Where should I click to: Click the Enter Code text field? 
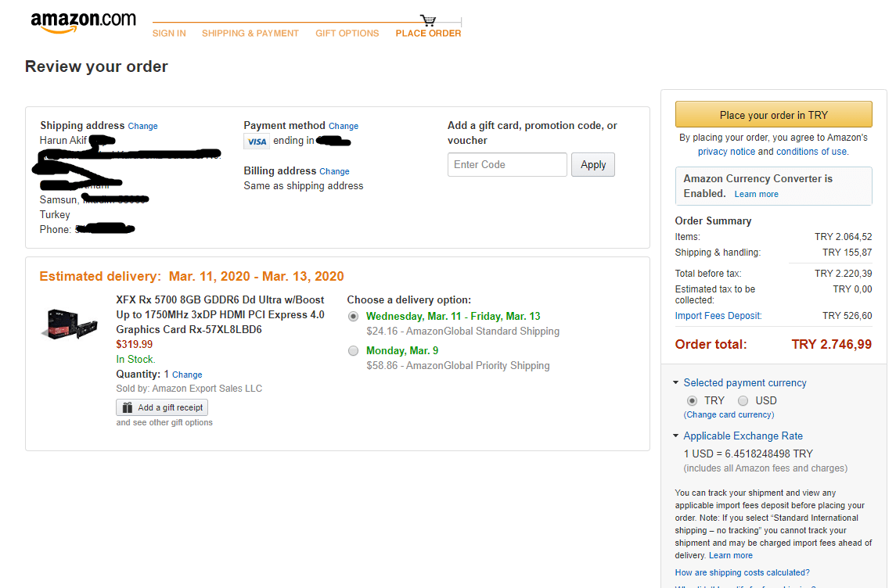507,165
